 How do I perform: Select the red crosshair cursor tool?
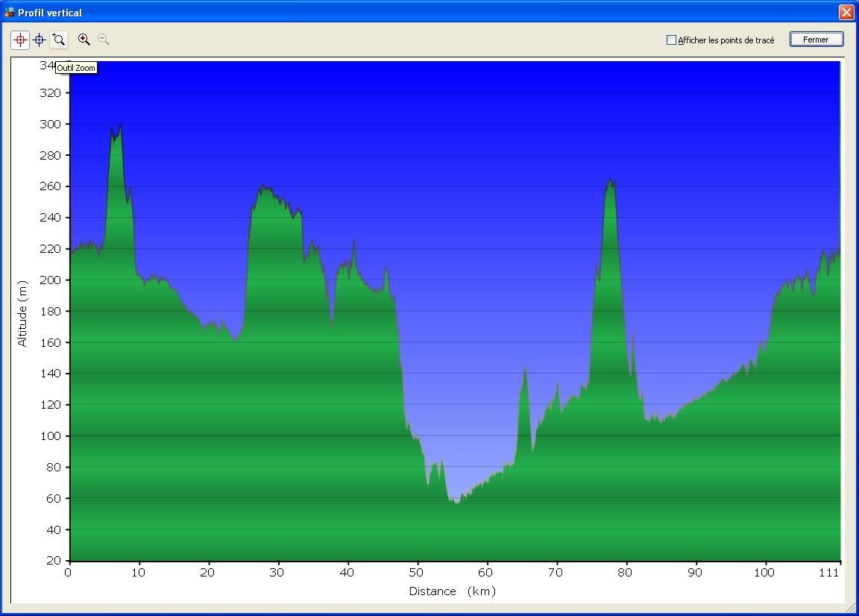[20, 40]
